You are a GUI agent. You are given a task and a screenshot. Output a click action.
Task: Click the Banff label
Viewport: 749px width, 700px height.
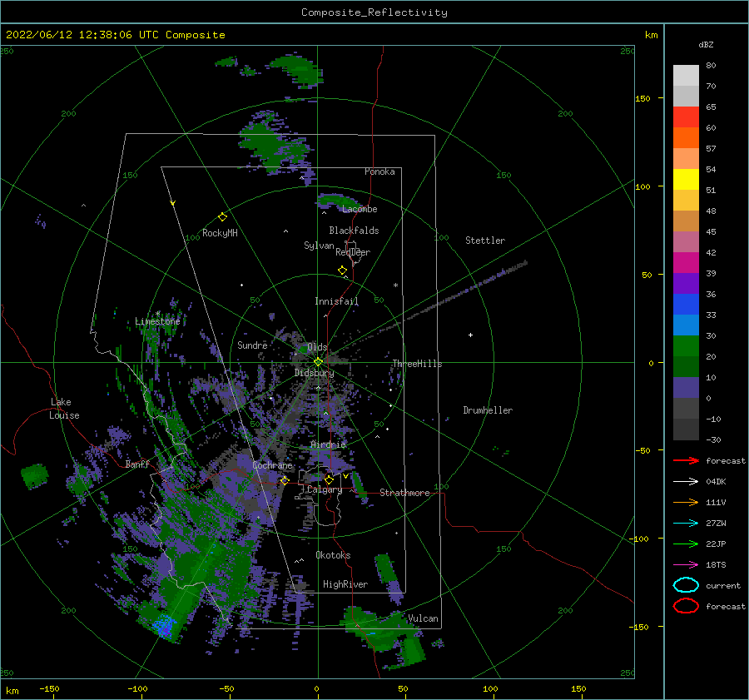click(137, 464)
